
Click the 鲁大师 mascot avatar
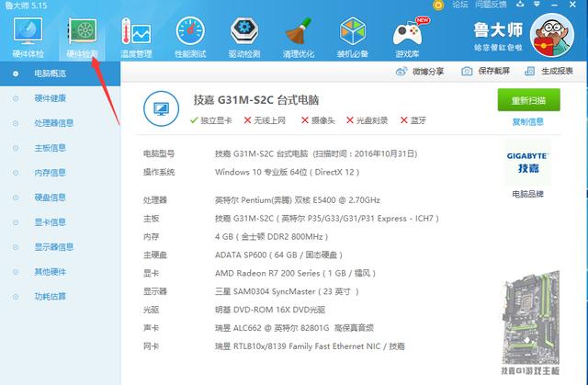click(x=551, y=35)
